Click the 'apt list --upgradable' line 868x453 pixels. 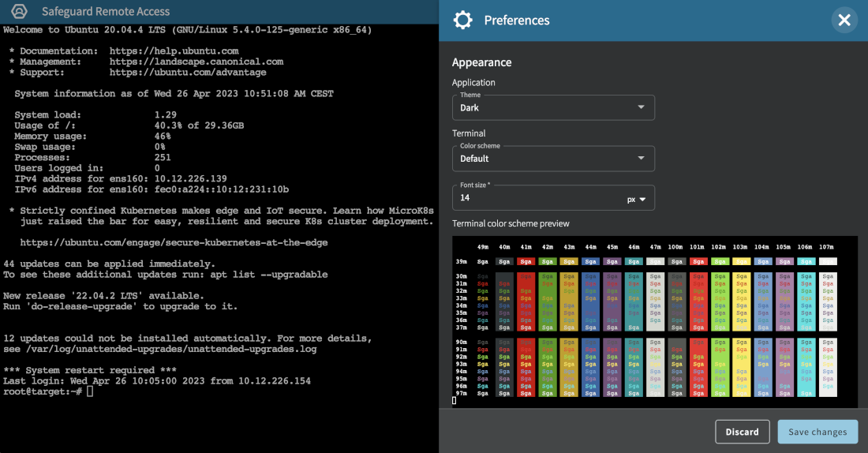point(166,275)
